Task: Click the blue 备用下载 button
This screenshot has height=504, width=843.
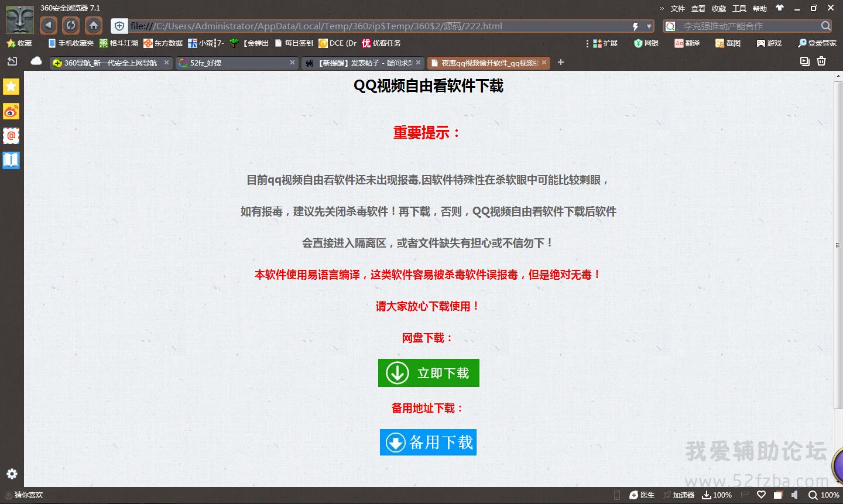Action: (x=428, y=442)
